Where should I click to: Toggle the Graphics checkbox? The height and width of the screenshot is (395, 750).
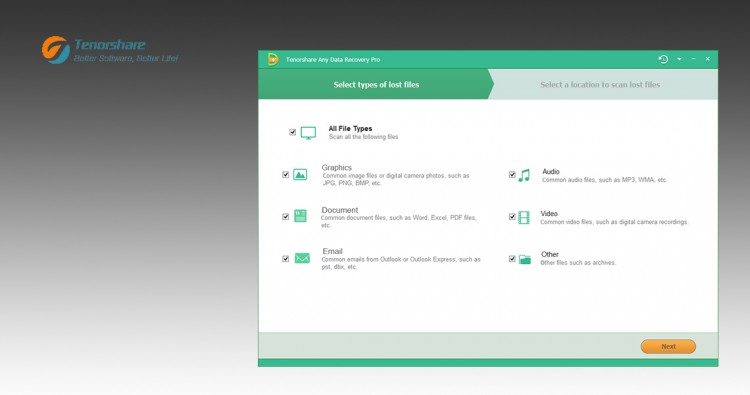tap(286, 175)
